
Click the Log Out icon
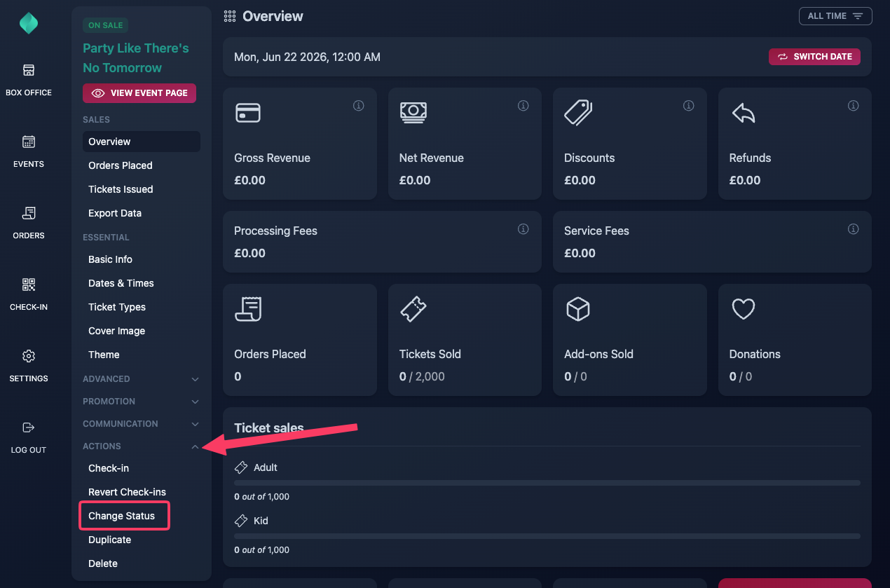(29, 428)
